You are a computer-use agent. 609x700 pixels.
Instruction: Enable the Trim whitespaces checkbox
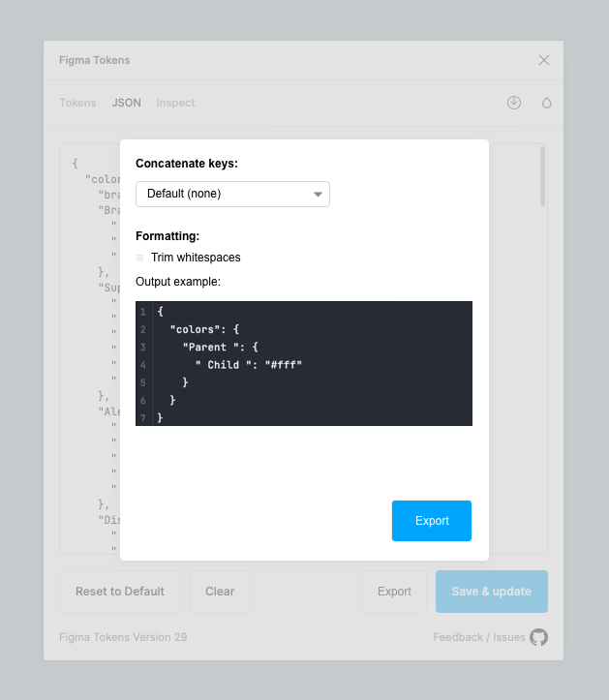click(x=140, y=258)
